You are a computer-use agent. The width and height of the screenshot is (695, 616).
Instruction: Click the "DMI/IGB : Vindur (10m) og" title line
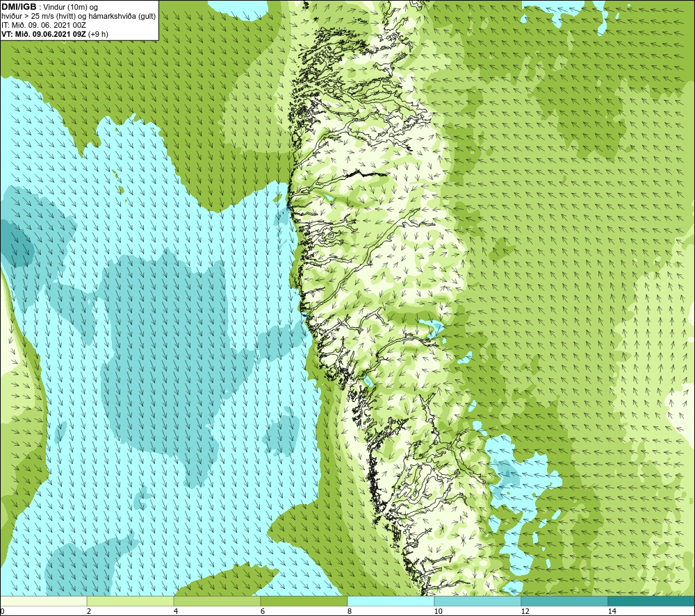coord(49,7)
